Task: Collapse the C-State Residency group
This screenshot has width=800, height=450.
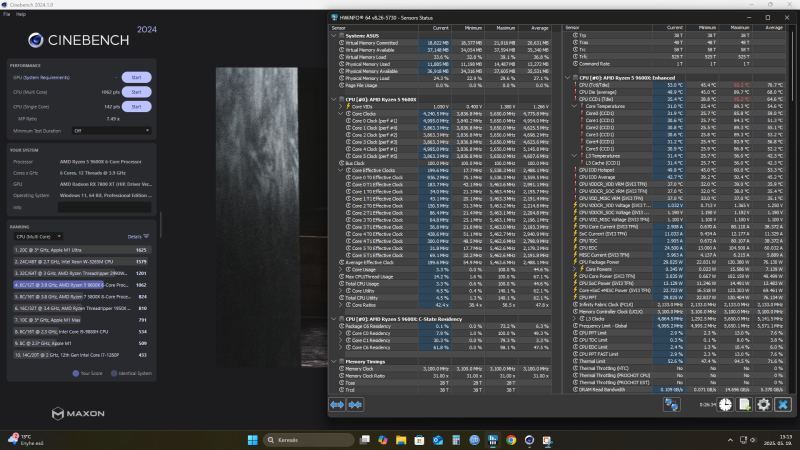Action: coord(334,319)
